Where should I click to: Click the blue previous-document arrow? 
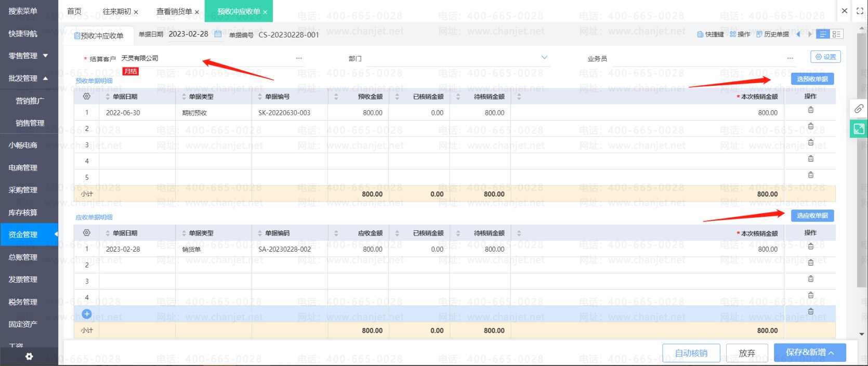point(798,34)
